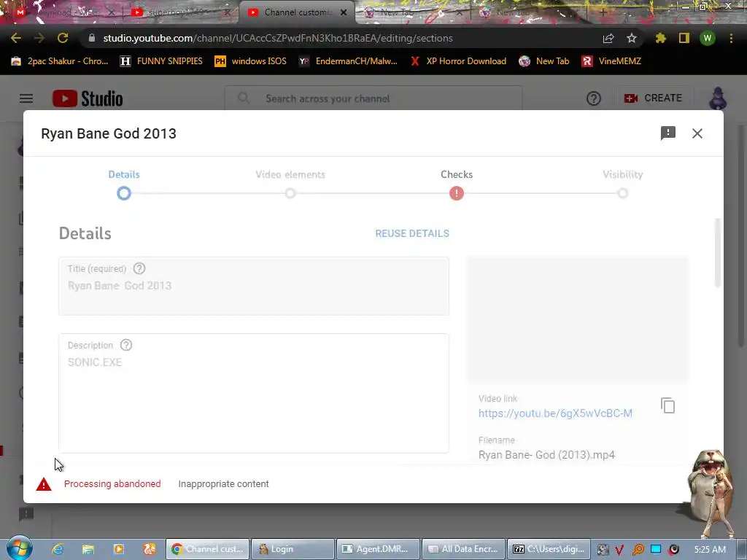The height and width of the screenshot is (560, 747).
Task: Open the Studio help question-mark icon
Action: [594, 98]
